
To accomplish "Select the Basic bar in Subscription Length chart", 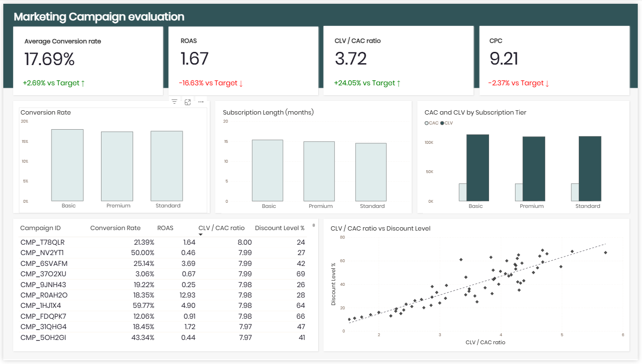I will pyautogui.click(x=268, y=171).
